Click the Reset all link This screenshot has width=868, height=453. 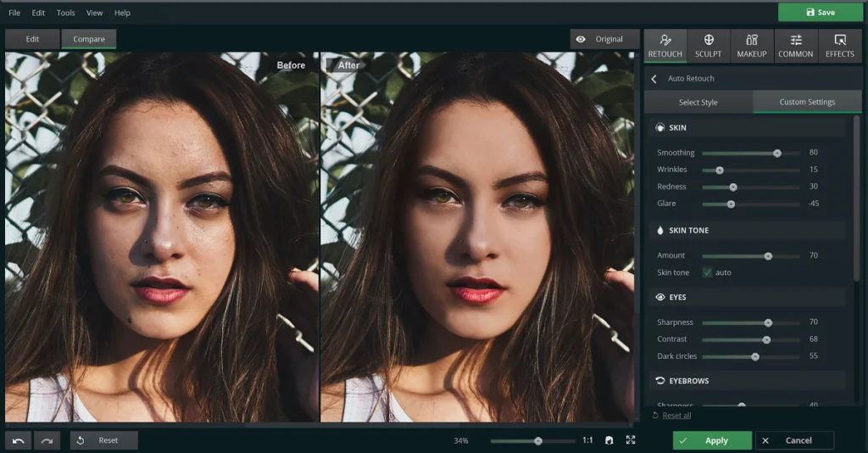tap(676, 416)
